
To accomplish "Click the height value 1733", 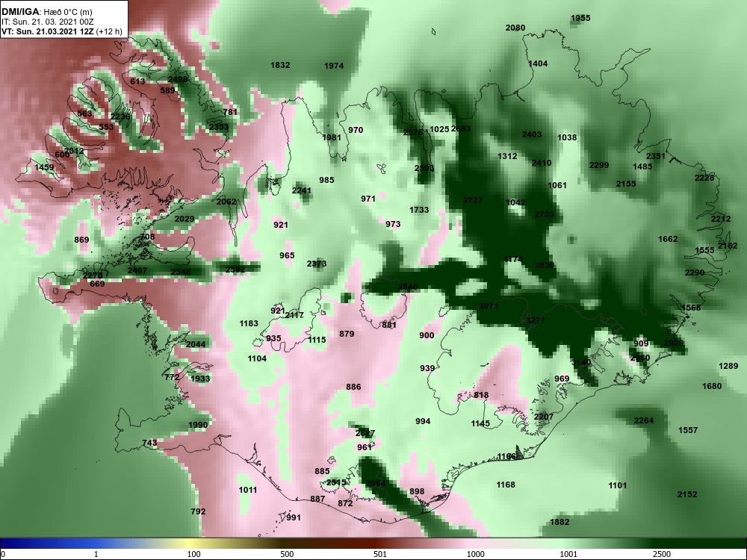I will coord(419,210).
